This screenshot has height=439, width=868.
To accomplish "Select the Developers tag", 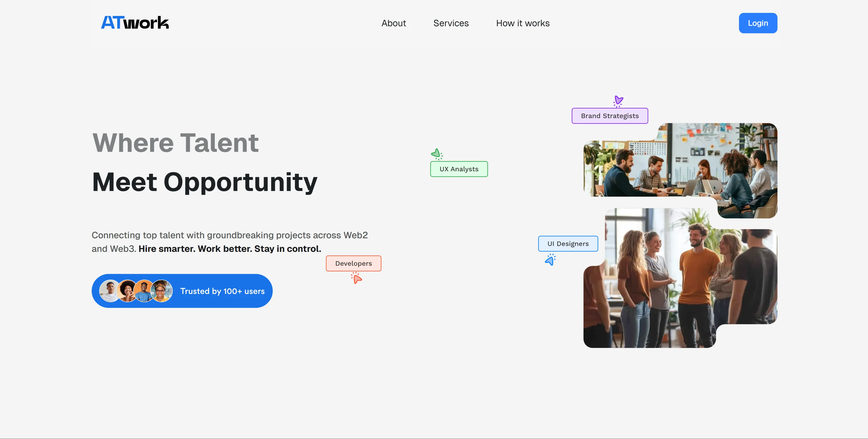I will pos(354,263).
